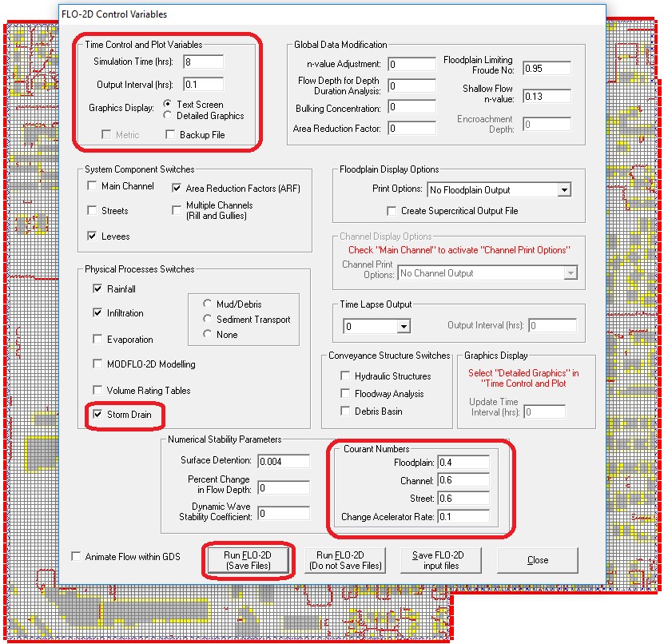This screenshot has height=644, width=664.
Task: Enable the Main Channel component
Action: pos(93,186)
